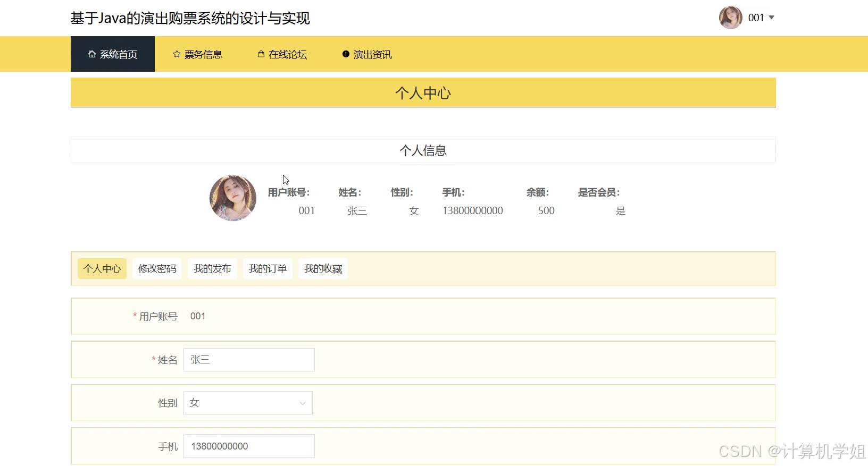The height and width of the screenshot is (466, 868).
Task: Open 票务信息 navigation item
Action: [198, 54]
